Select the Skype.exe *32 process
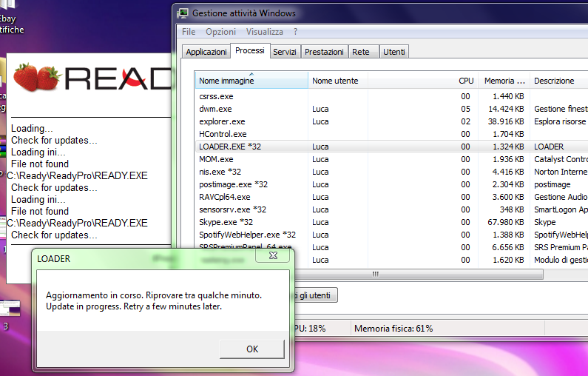The width and height of the screenshot is (588, 376). (x=391, y=222)
